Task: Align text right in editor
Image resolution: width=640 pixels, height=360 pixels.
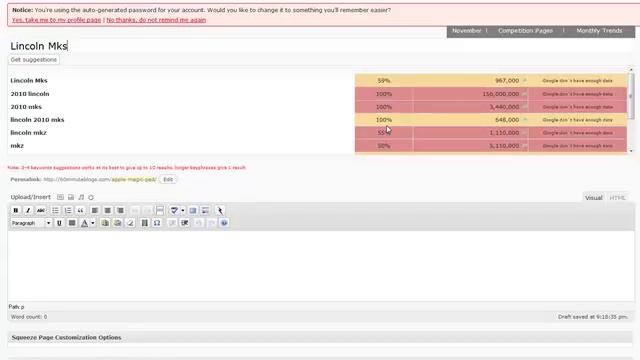Action: 120,210
